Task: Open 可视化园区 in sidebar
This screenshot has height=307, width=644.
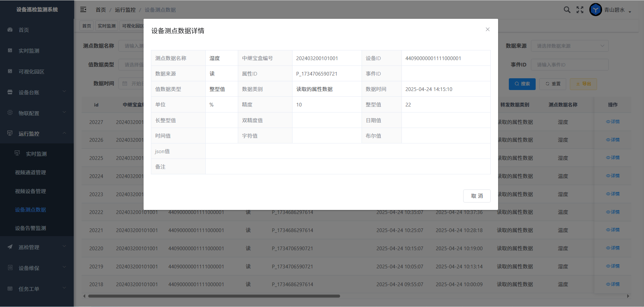Action: pyautogui.click(x=31, y=72)
